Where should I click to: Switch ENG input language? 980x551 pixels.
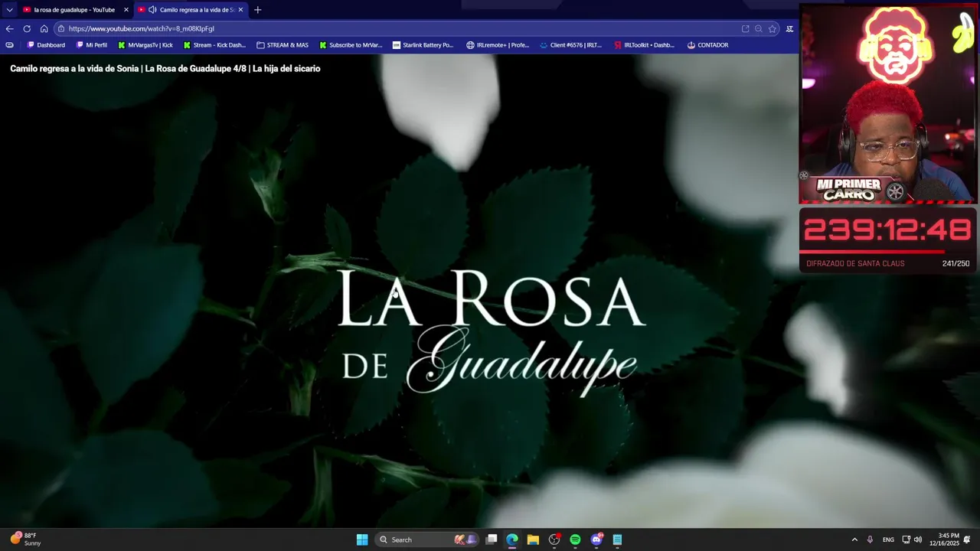[x=888, y=540]
